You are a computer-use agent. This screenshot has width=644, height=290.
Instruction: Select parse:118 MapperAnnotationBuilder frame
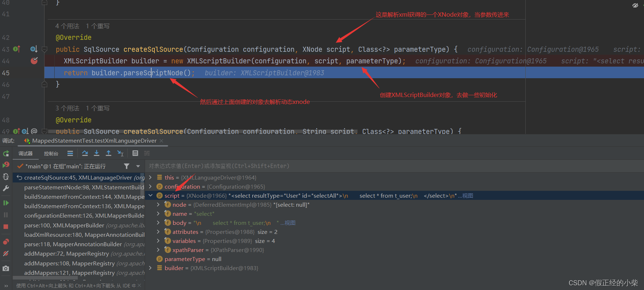point(79,244)
